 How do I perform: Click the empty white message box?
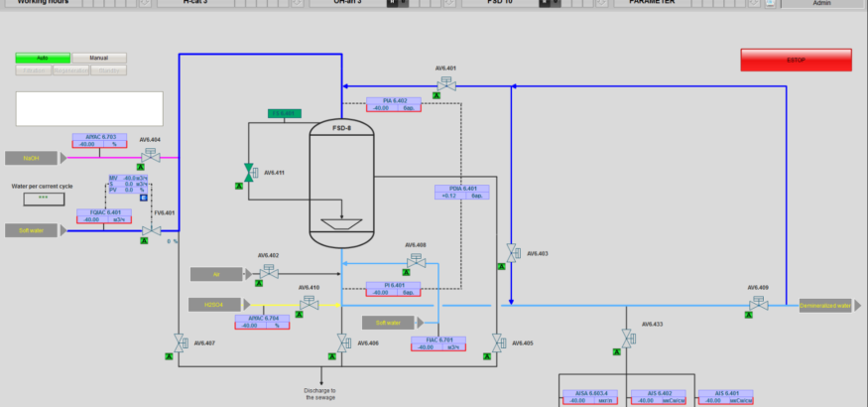[x=89, y=108]
